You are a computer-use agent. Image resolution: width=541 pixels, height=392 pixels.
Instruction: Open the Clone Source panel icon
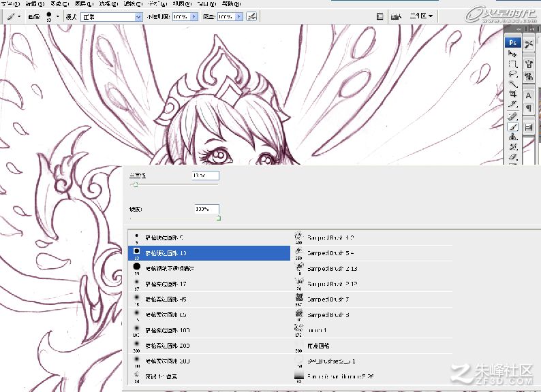529,76
